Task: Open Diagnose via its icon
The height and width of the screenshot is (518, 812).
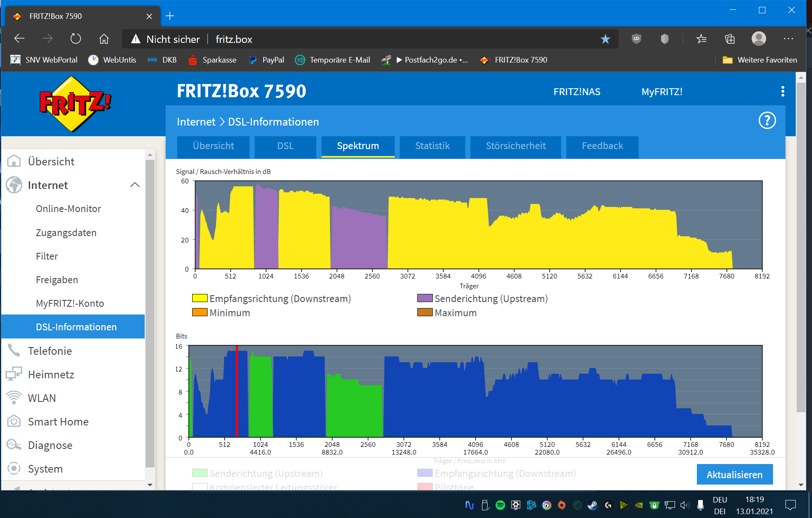Action: coord(14,445)
